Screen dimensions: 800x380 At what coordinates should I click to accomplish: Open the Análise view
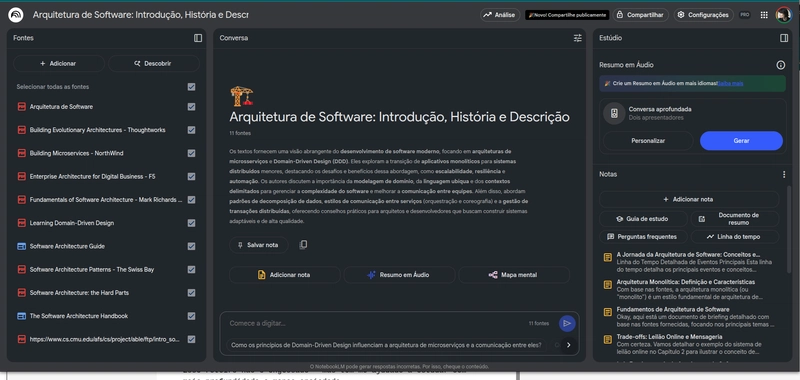tap(499, 15)
